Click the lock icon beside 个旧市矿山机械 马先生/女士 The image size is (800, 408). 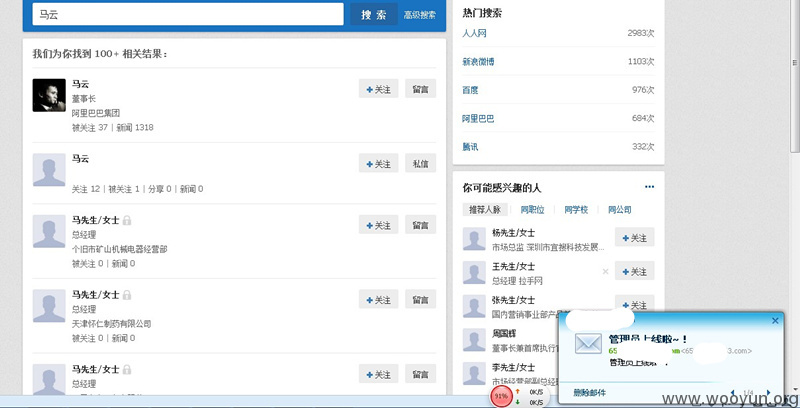127,220
